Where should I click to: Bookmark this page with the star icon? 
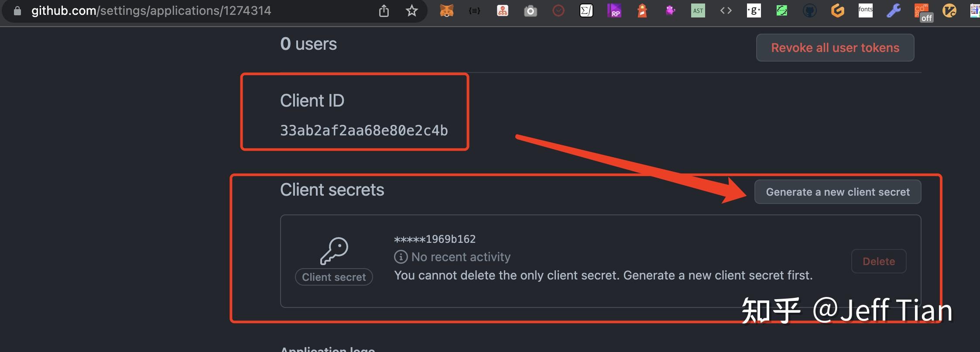click(x=411, y=10)
